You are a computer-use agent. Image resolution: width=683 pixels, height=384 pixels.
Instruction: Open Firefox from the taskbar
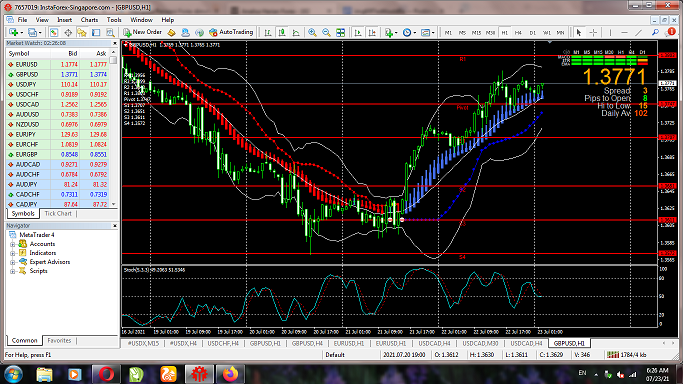tap(230, 374)
